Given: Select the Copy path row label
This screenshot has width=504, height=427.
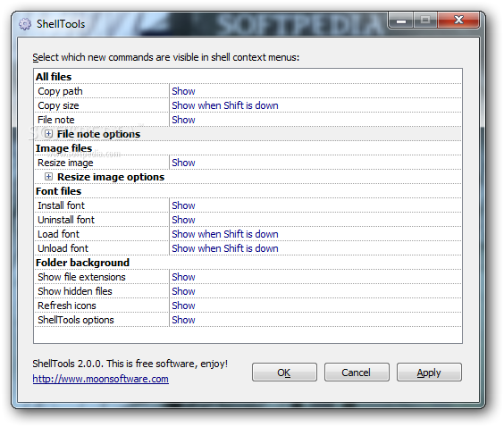Looking at the screenshot, I should coord(60,91).
